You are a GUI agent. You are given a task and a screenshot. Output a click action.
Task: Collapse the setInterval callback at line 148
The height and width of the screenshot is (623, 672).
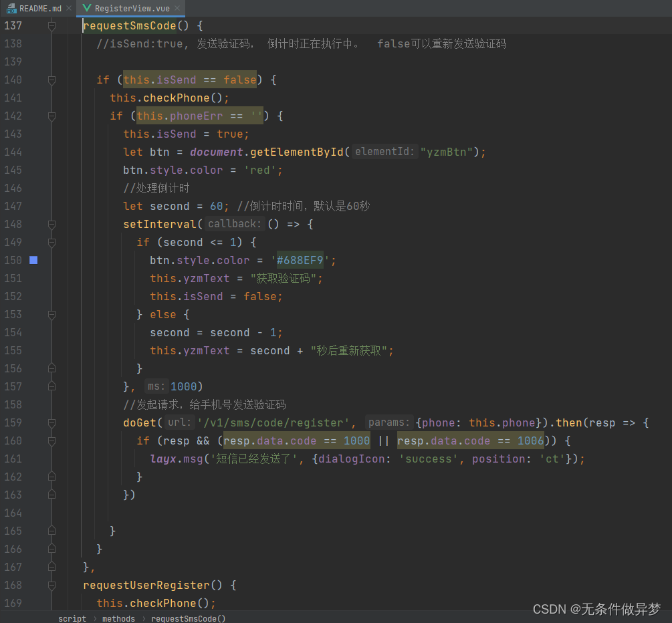[x=51, y=224]
